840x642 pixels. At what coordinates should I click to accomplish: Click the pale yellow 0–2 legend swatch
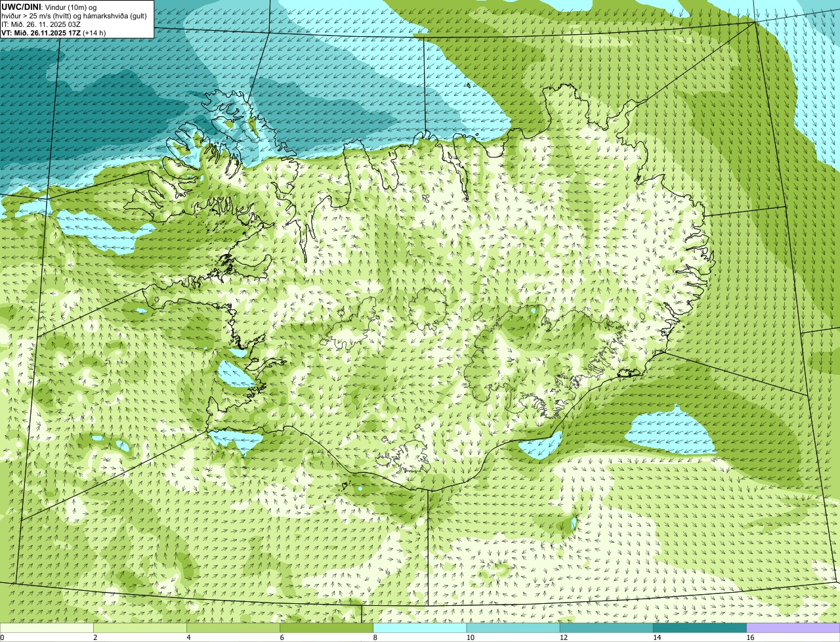[47, 628]
